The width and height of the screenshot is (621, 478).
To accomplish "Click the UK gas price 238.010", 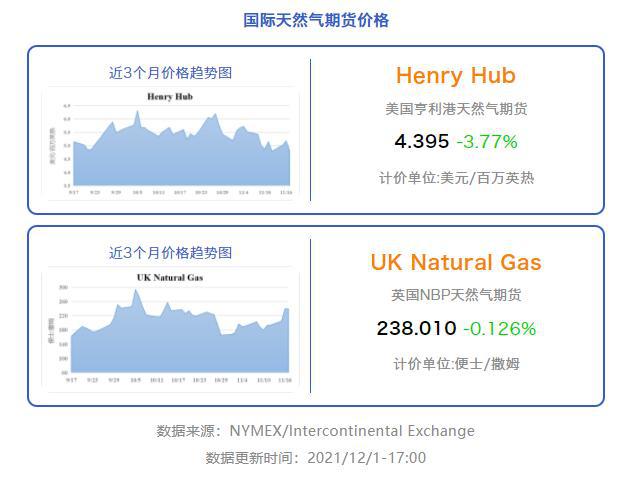I will (x=416, y=328).
